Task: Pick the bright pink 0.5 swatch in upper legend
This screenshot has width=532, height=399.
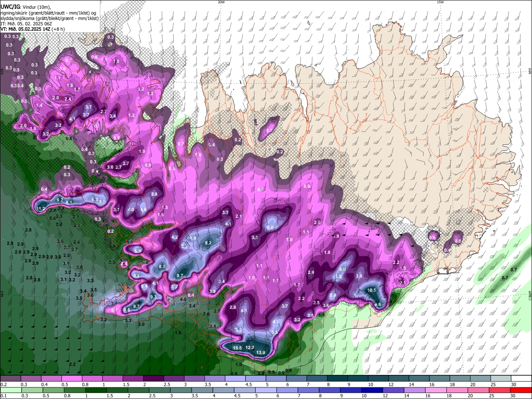Action: 71,378
